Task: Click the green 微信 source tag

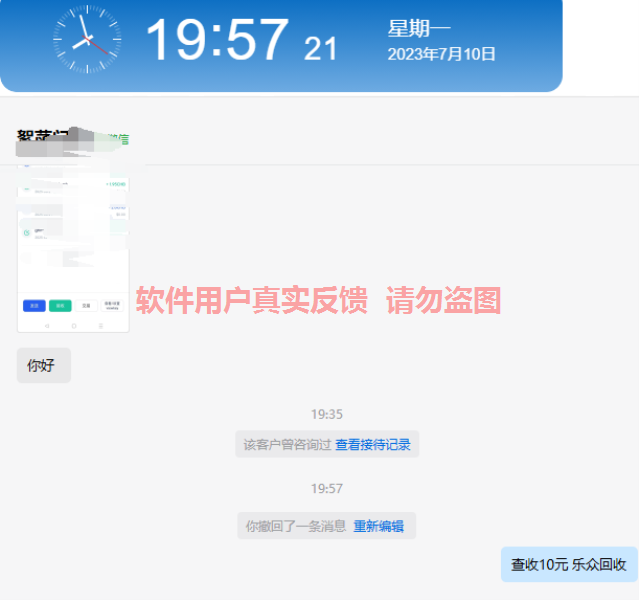Action: tap(119, 139)
